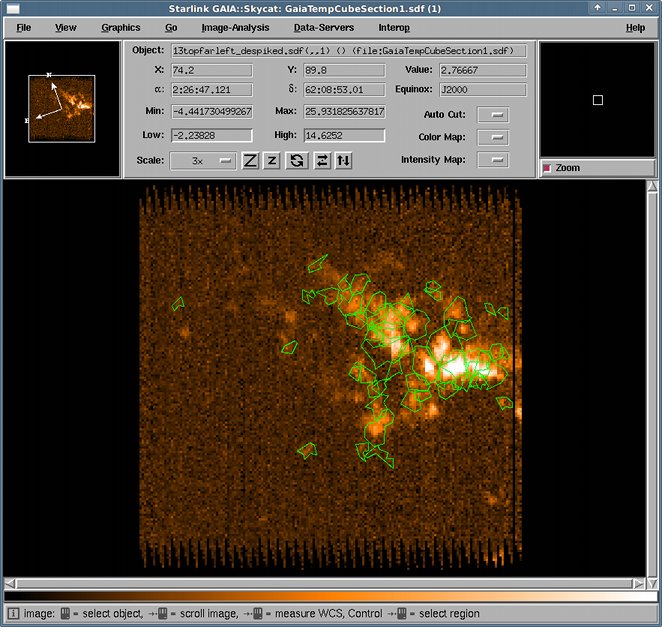The image size is (662, 627).
Task: Open the Graphics menu
Action: pos(121,27)
